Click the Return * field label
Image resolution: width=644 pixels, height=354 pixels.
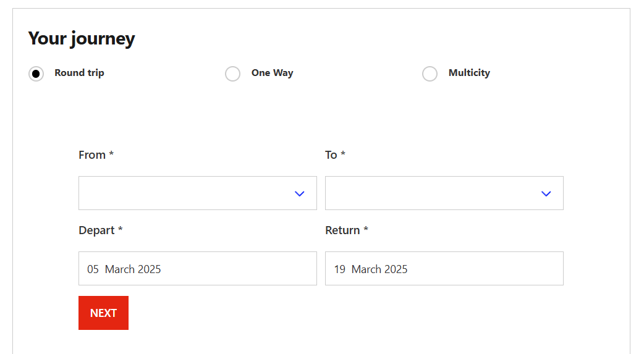347,230
